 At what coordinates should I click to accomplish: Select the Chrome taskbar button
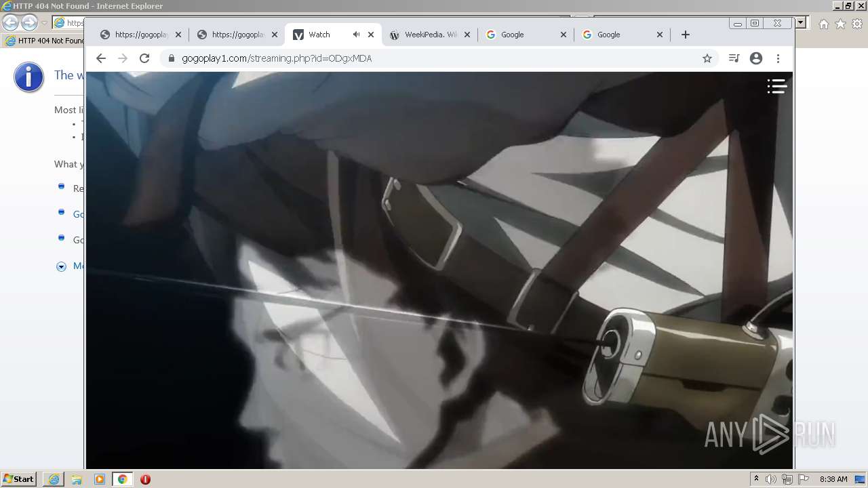[122, 479]
